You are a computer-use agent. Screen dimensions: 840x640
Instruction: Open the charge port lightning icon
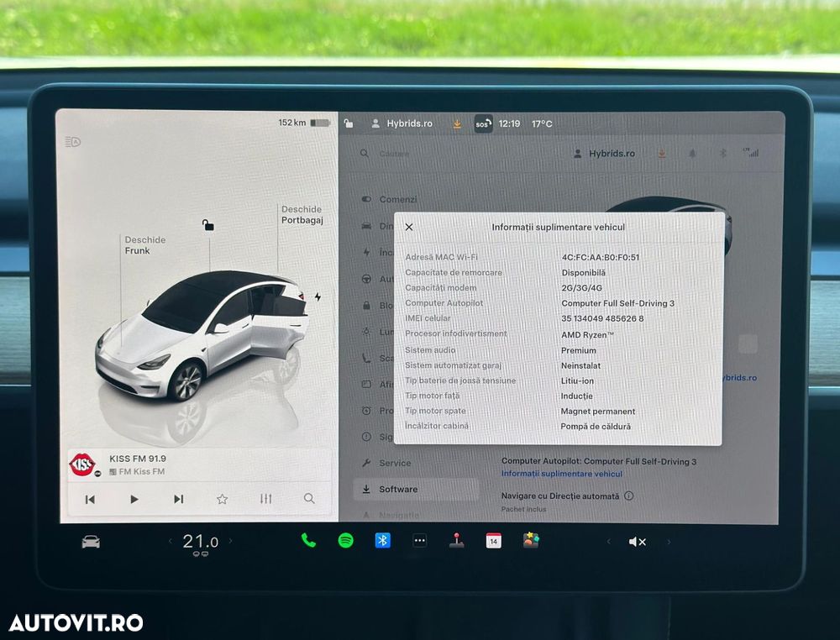(x=318, y=296)
